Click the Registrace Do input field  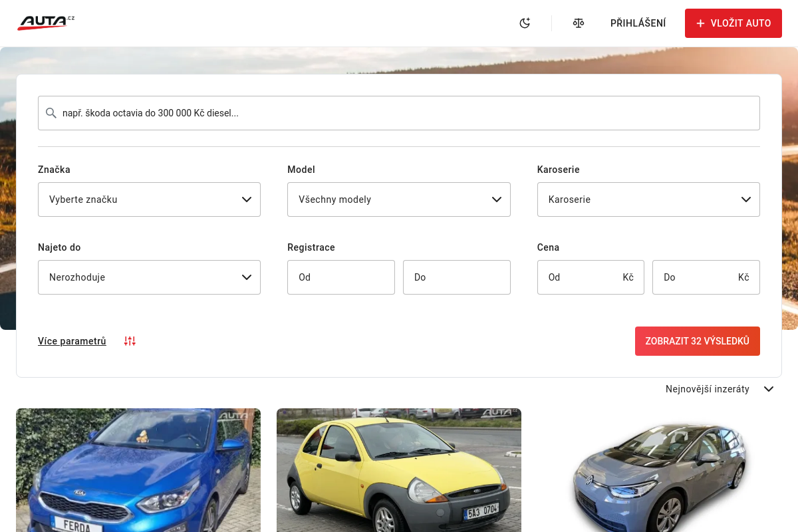pos(456,277)
